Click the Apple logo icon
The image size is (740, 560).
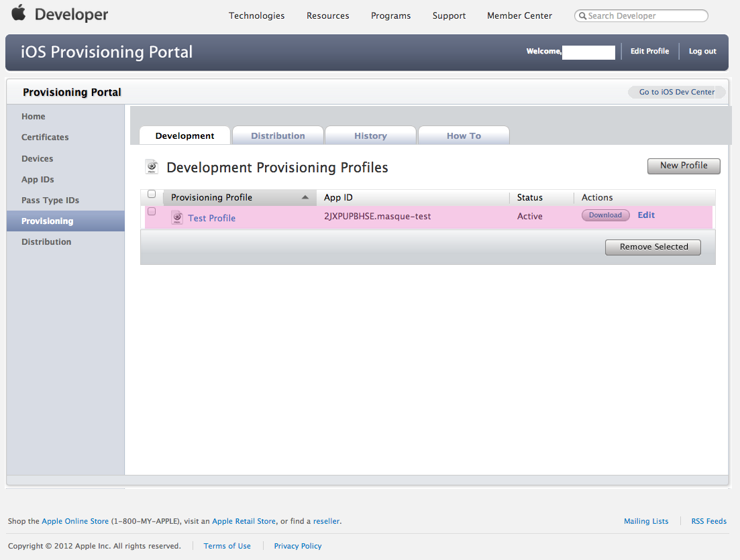coord(19,13)
